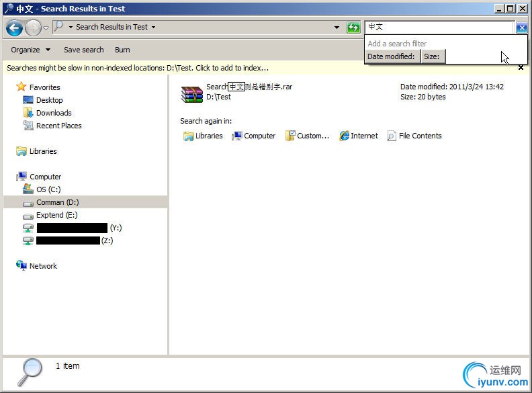Open dropdown arrow after Search Results in Test

click(153, 27)
